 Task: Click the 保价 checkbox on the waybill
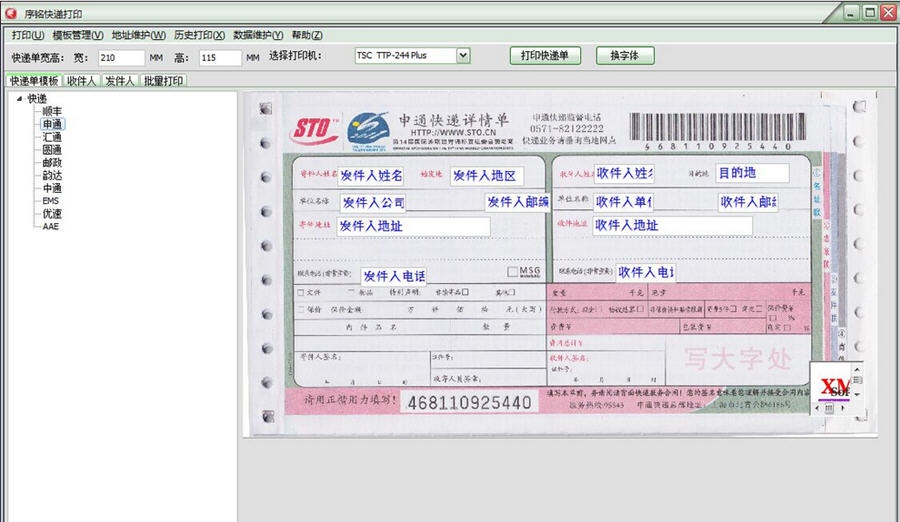(301, 310)
